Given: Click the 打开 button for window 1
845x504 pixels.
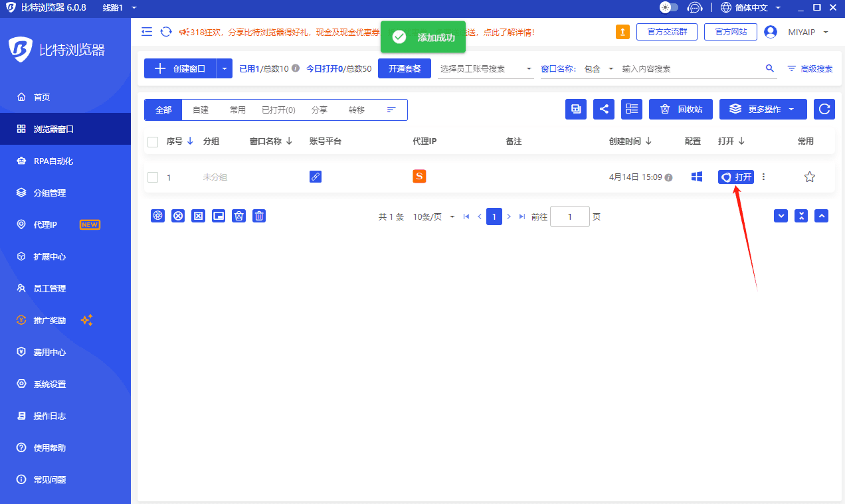Looking at the screenshot, I should [736, 177].
